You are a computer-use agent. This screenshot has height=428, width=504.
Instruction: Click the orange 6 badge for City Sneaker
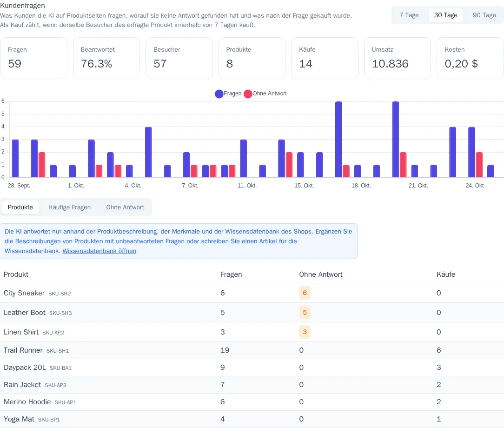pyautogui.click(x=305, y=293)
